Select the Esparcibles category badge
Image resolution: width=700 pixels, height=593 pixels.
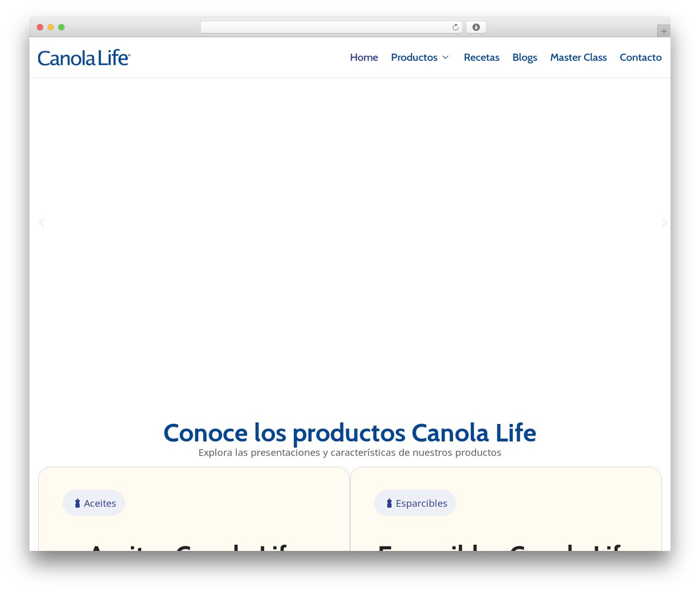(x=415, y=503)
